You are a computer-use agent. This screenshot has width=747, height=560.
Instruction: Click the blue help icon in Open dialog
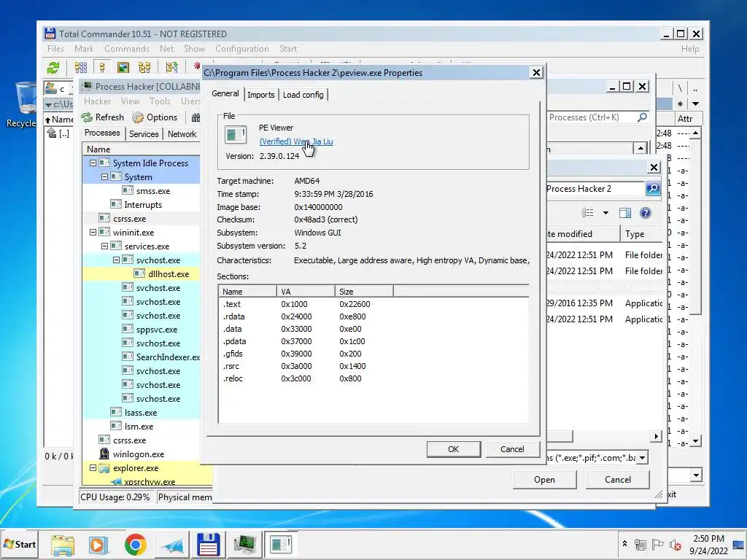(645, 213)
